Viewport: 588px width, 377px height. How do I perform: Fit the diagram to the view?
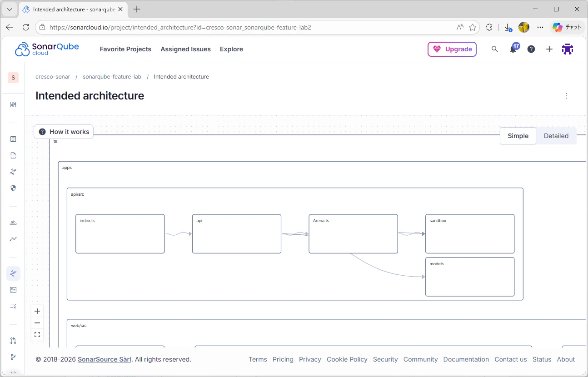coord(37,335)
